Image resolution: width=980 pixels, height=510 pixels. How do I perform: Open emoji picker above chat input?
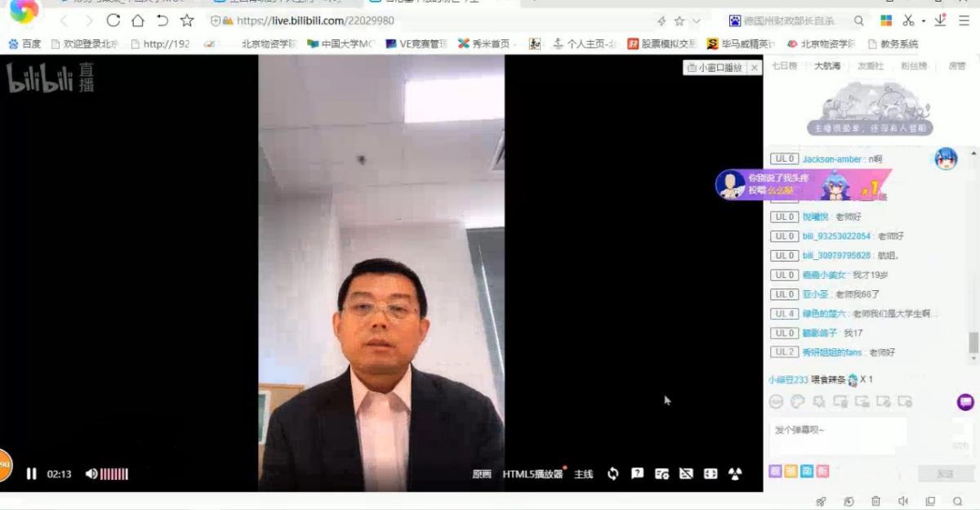(777, 401)
